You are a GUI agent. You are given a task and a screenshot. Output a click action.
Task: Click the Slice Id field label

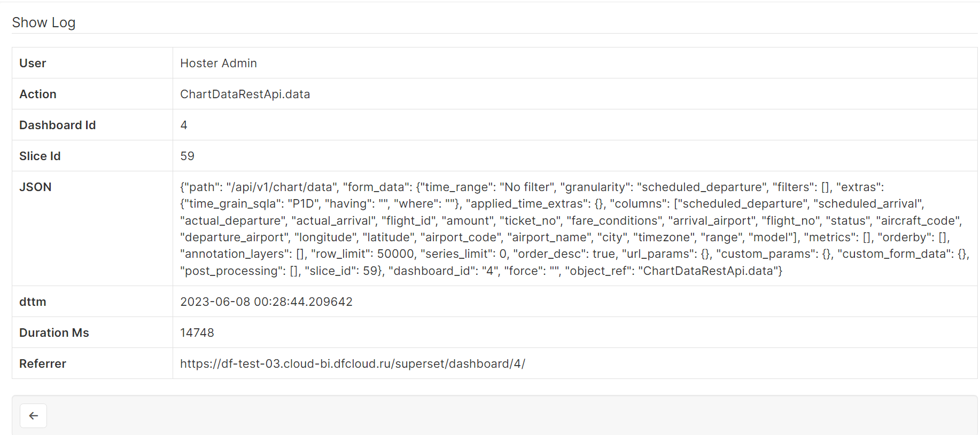point(40,156)
